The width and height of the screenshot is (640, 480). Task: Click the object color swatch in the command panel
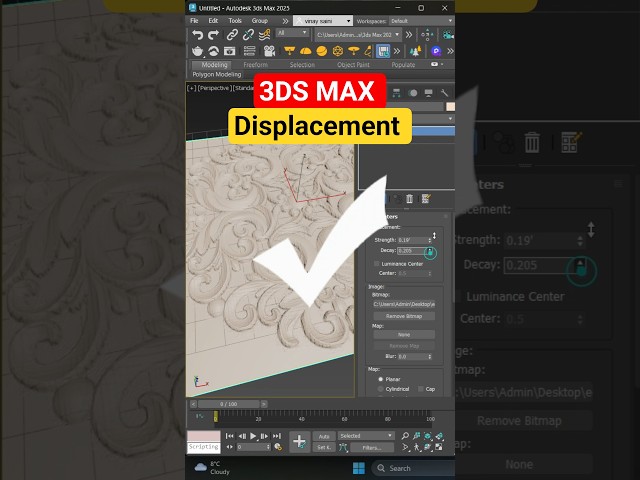(x=450, y=107)
